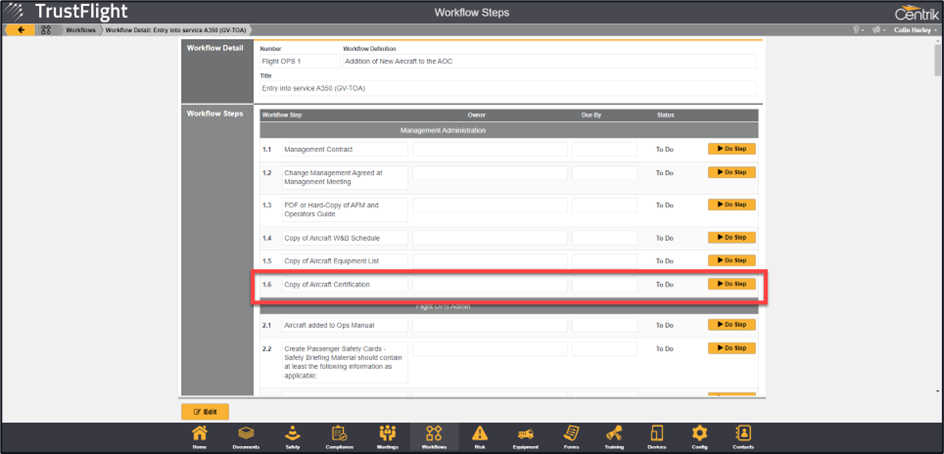Select 'Copy of Aircraft Certification' text
The width and height of the screenshot is (944, 454).
[x=327, y=284]
